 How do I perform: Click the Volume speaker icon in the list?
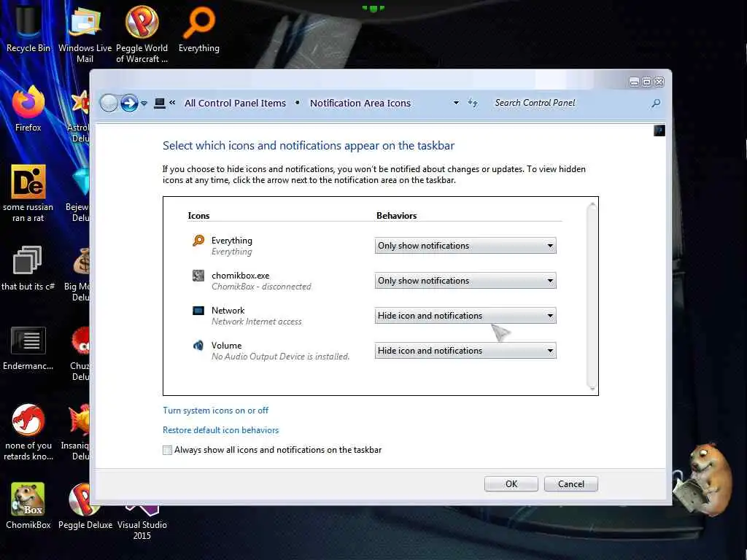pos(198,345)
